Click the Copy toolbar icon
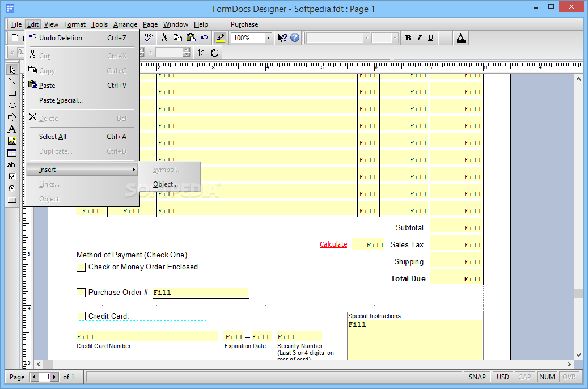This screenshot has height=389, width=588. click(177, 37)
